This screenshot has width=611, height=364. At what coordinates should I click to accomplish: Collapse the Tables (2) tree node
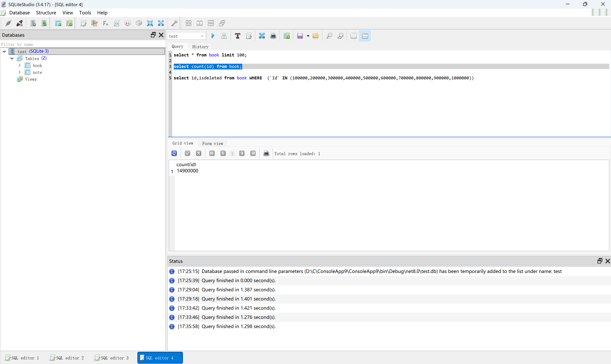point(12,59)
